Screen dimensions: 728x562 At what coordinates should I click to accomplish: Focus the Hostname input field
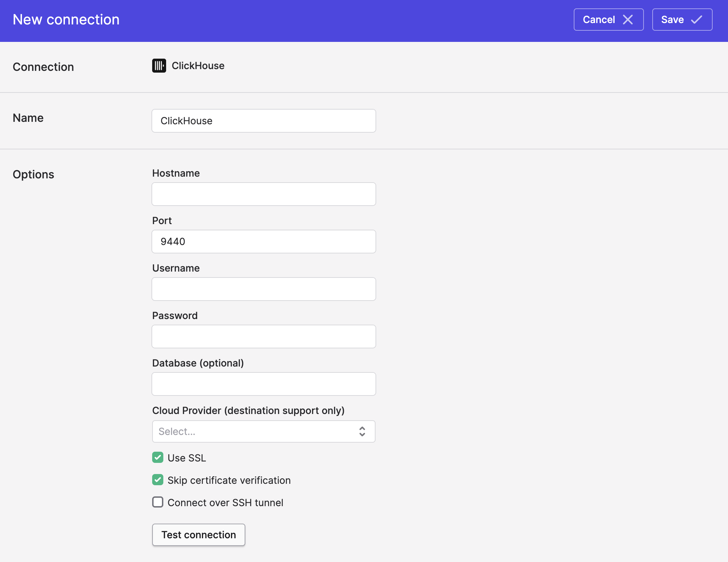click(264, 194)
